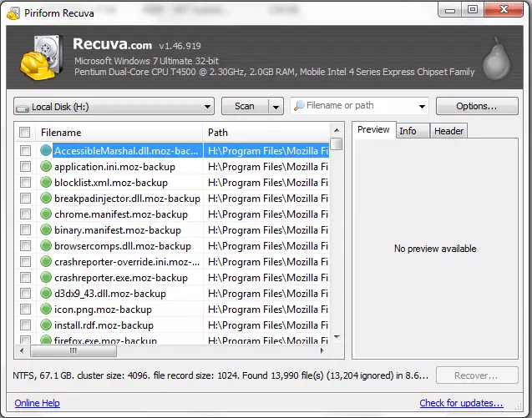The height and width of the screenshot is (418, 532).
Task: Select the crashreporter-override.ini.moz-... filename
Action: 127,262
